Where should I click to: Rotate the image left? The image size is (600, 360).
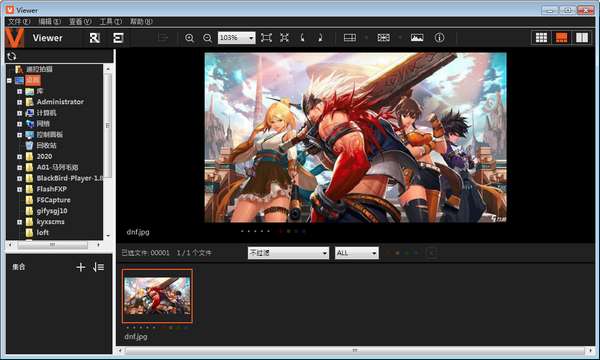302,37
